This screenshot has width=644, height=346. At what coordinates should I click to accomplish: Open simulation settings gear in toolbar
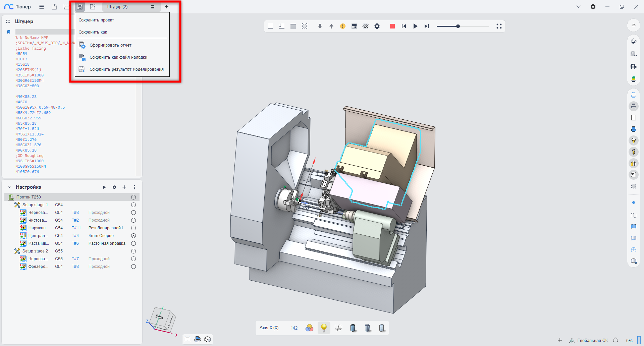[x=377, y=26]
